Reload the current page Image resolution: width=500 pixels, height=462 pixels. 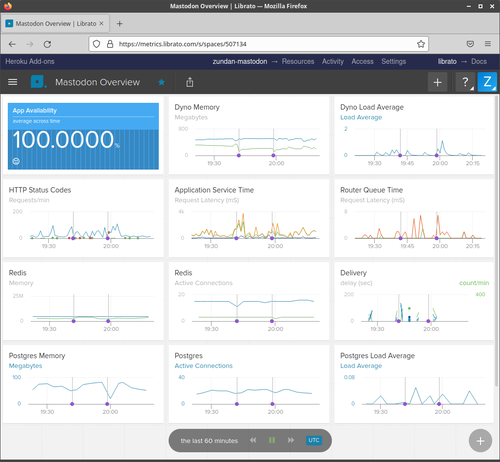[x=47, y=44]
